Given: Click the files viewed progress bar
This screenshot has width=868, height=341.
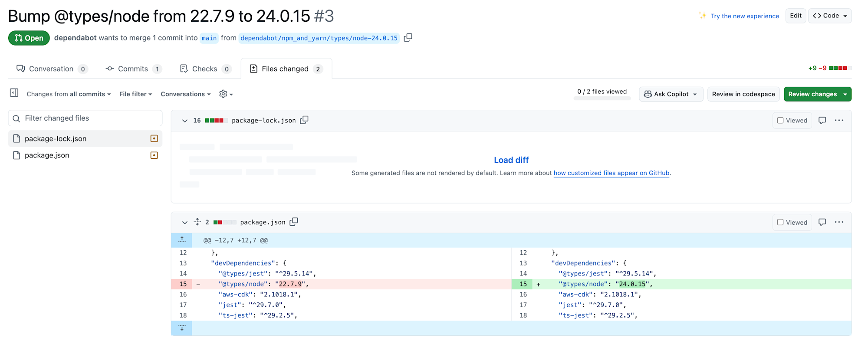Looking at the screenshot, I should click(602, 98).
